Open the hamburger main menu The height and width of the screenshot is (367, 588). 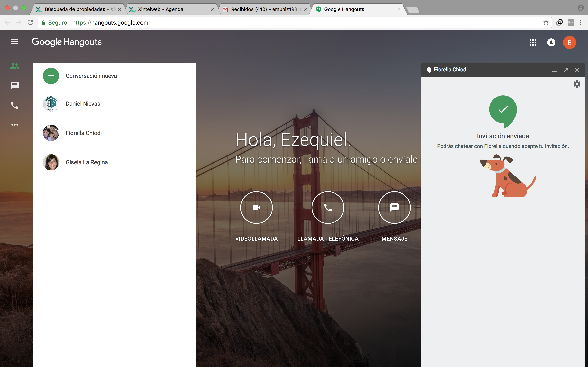click(14, 42)
